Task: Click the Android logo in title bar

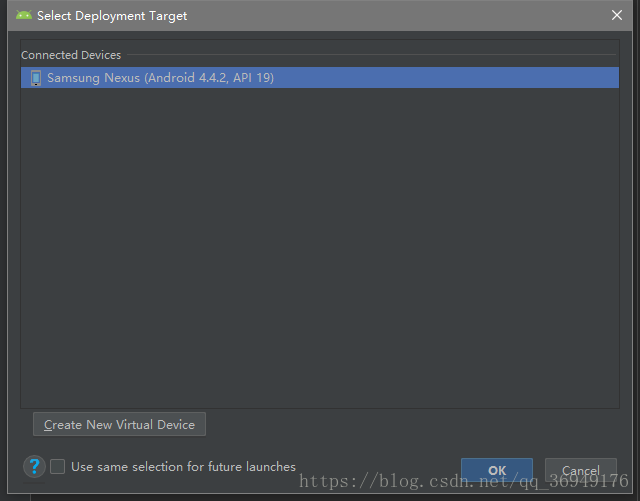Action: click(24, 16)
